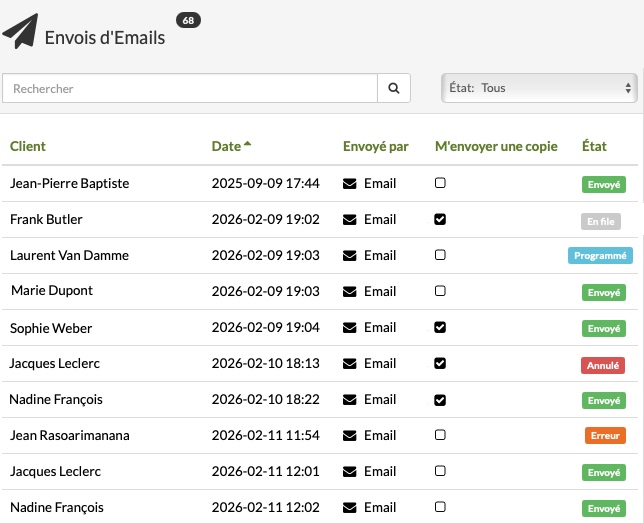Uncheck copy checkbox for Frank Butler
Viewport: 644px width, 523px height.
[440, 219]
